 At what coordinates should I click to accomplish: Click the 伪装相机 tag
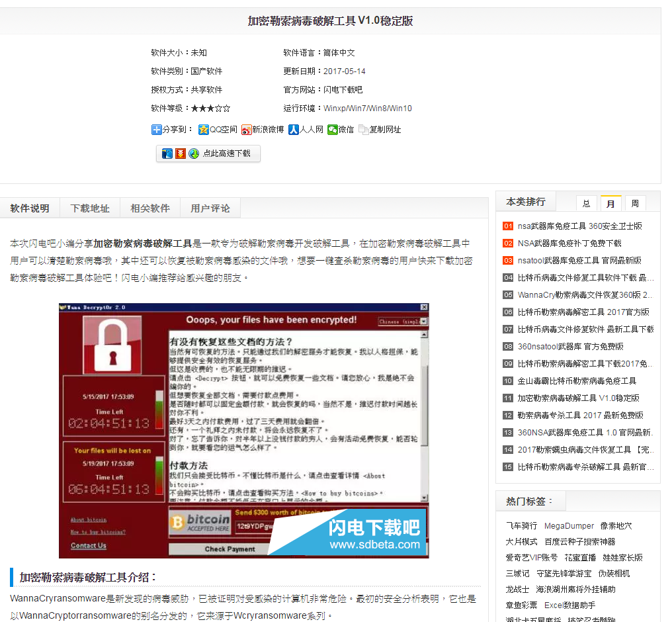point(614,573)
